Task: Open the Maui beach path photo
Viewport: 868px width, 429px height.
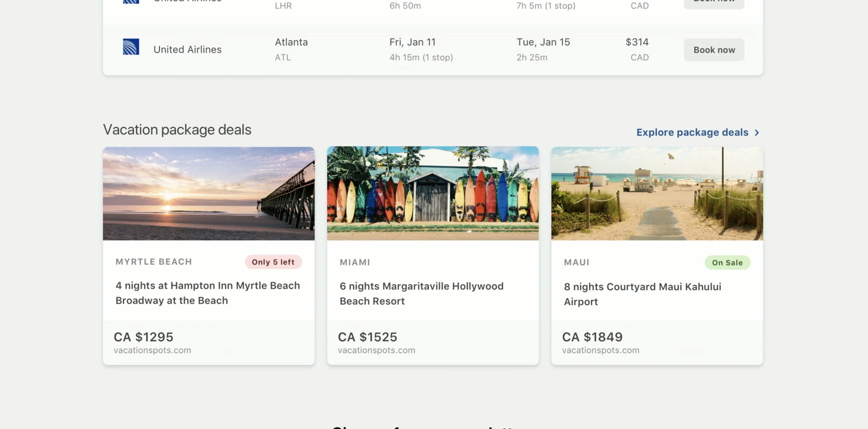Action: pyautogui.click(x=657, y=193)
